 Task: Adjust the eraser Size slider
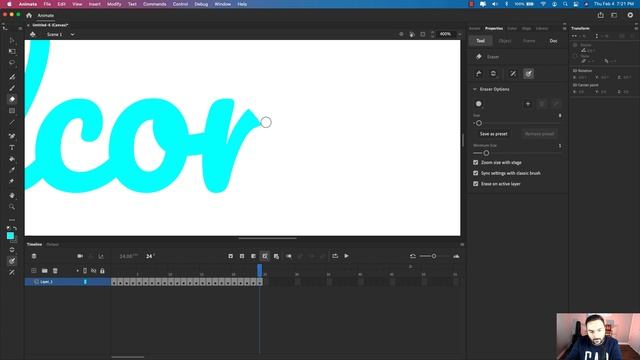pos(479,123)
